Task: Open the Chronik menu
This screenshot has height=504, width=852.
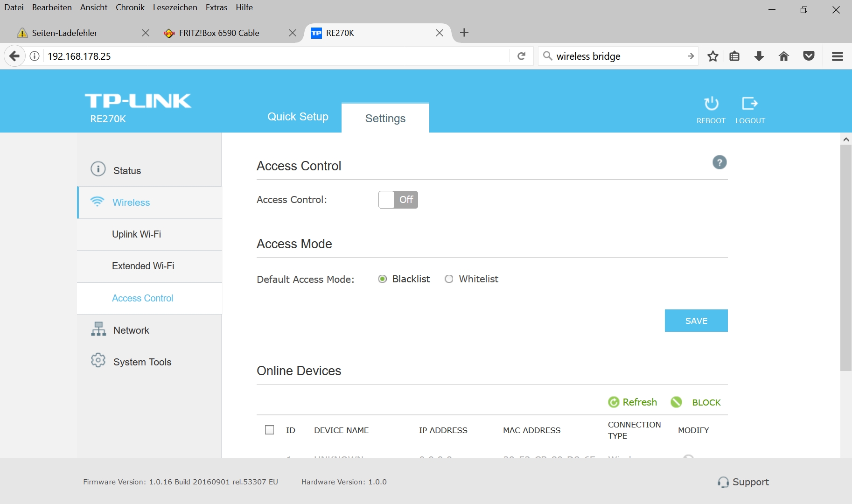Action: tap(130, 7)
